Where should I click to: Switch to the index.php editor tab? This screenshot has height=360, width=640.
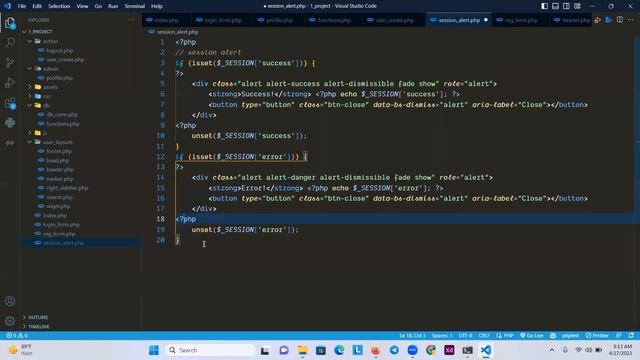tap(167, 20)
